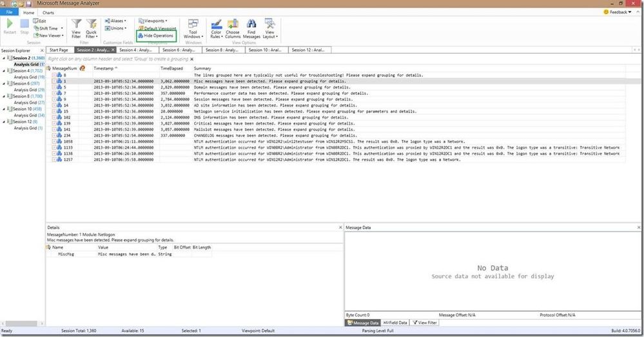Image resolution: width=644 pixels, height=337 pixels.
Task: Switch to the Session 6 tab
Action: pyautogui.click(x=181, y=50)
